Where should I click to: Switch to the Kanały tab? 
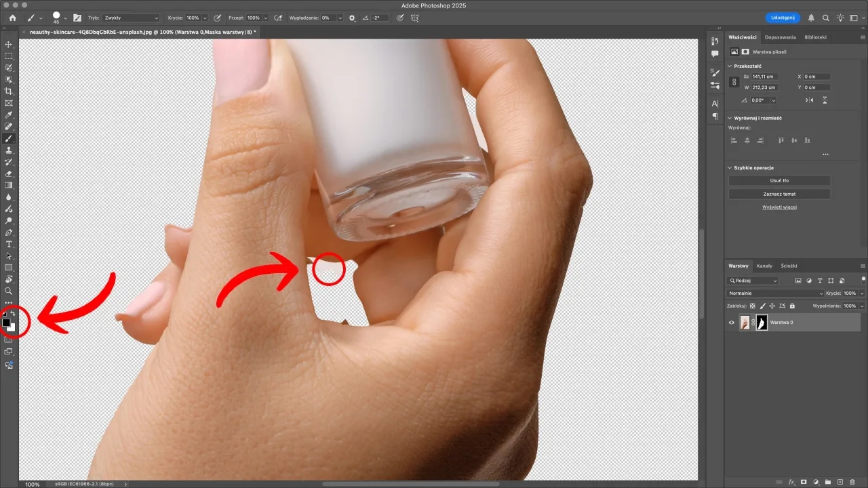point(764,266)
